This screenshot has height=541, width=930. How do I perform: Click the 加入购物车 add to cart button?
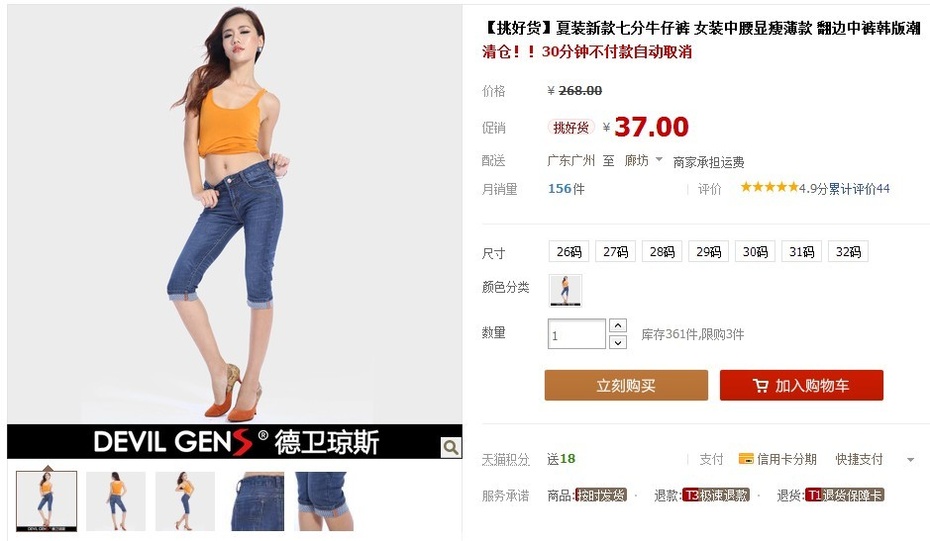pos(801,386)
